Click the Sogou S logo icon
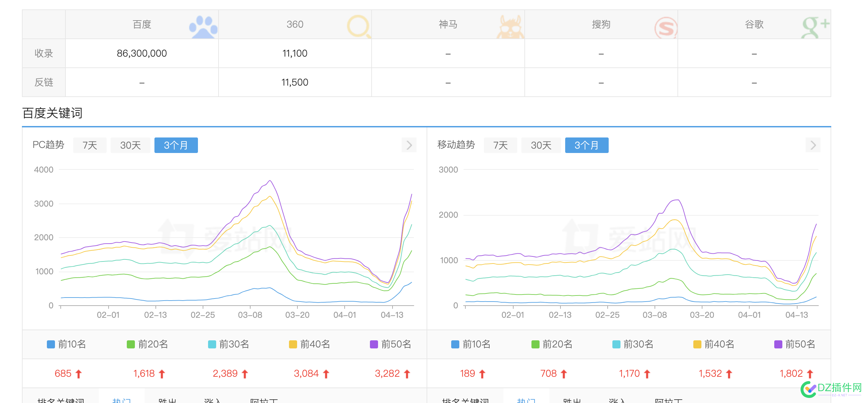The height and width of the screenshot is (403, 868). click(x=666, y=28)
